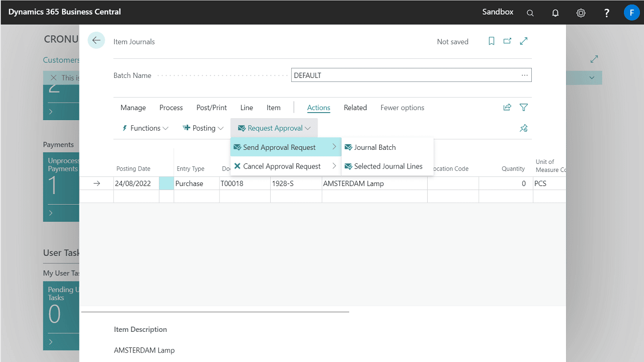Open the Line menu
Viewport: 644px width, 362px height.
click(247, 108)
